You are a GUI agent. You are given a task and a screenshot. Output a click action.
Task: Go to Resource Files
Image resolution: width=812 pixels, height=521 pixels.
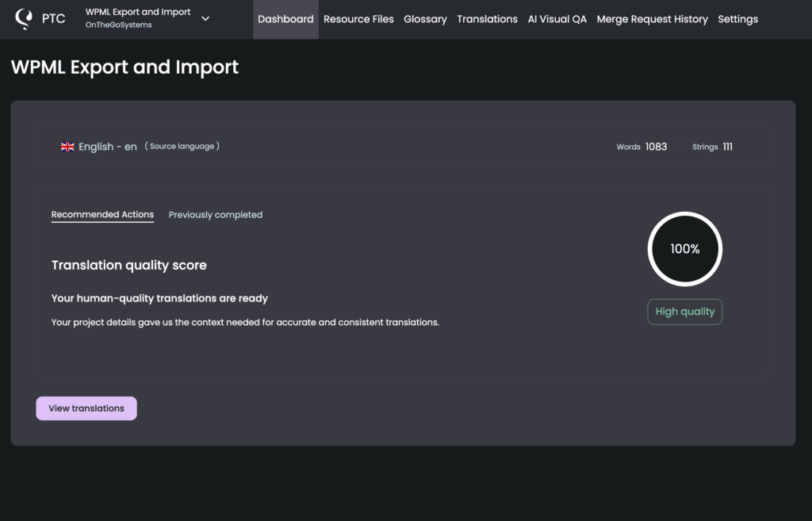pyautogui.click(x=358, y=19)
